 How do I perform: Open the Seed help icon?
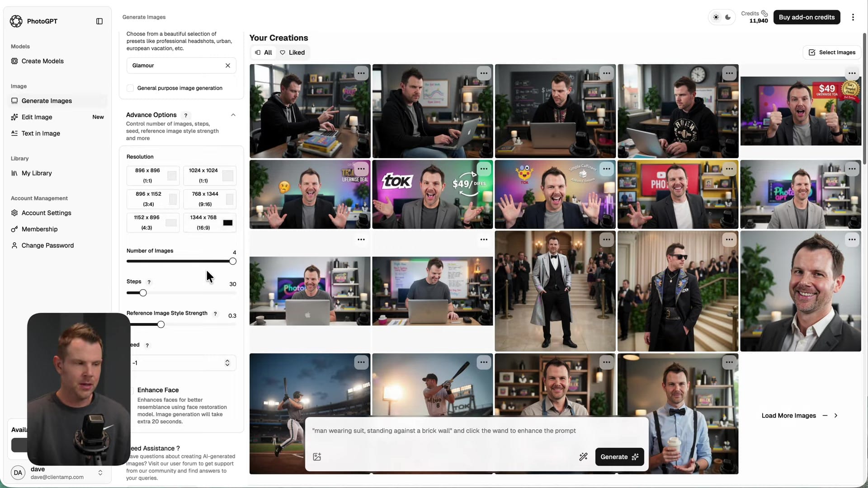tap(147, 345)
